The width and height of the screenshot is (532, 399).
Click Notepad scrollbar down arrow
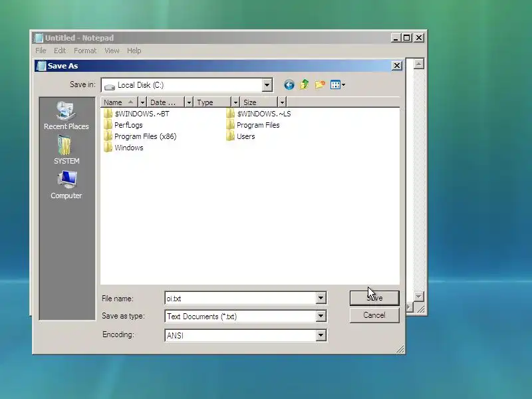pyautogui.click(x=419, y=296)
